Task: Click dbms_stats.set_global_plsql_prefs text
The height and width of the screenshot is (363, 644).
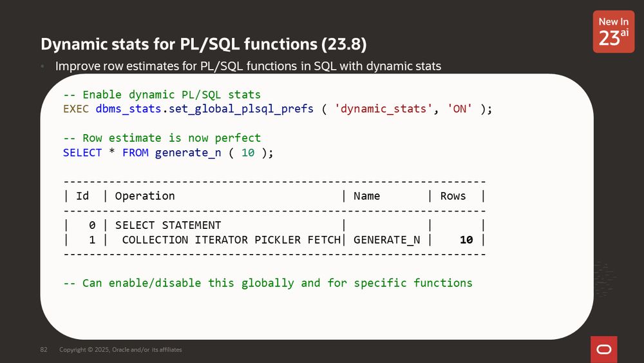Action: [x=205, y=109]
